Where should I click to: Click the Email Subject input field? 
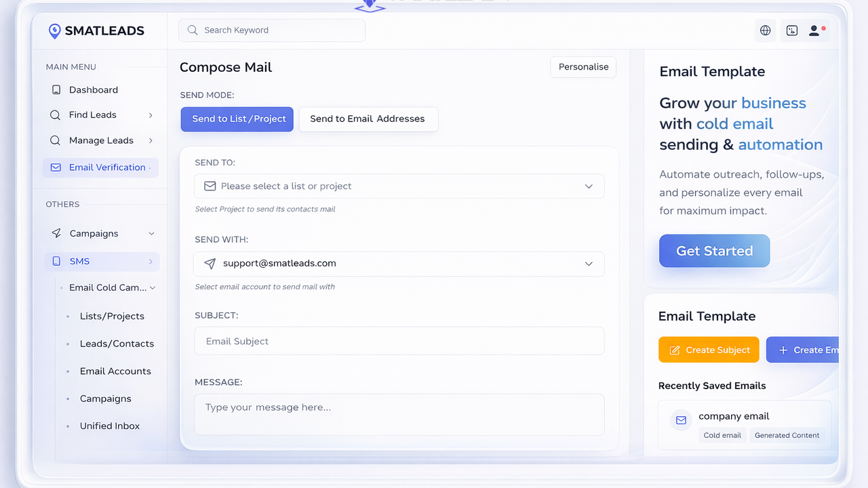pyautogui.click(x=399, y=341)
